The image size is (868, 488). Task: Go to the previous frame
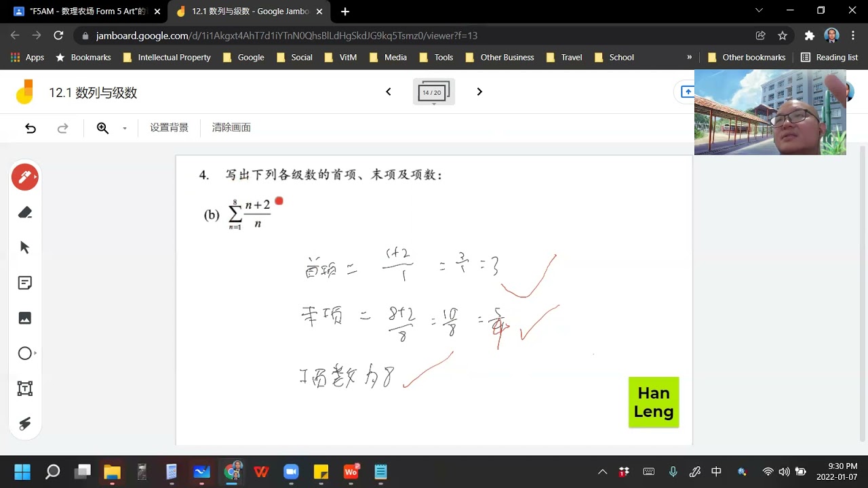pyautogui.click(x=389, y=92)
